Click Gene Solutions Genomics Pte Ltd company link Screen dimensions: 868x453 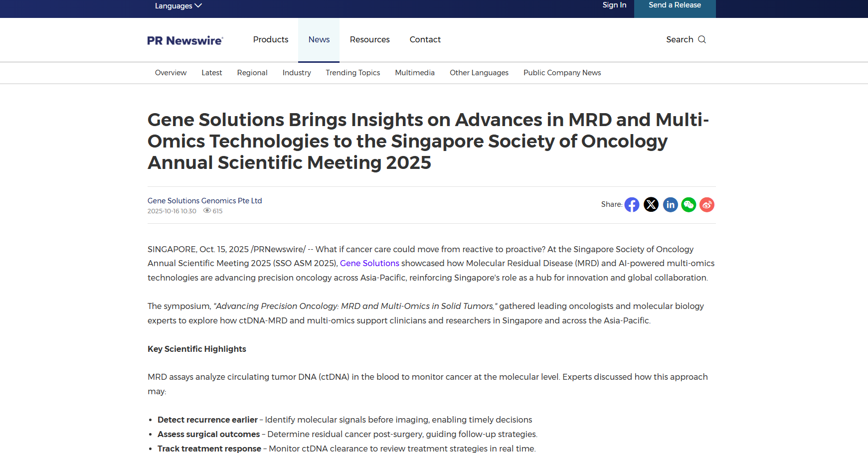pyautogui.click(x=204, y=200)
